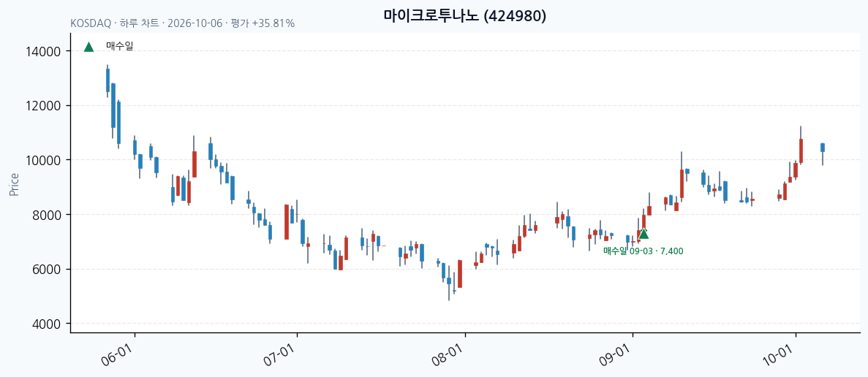Click the x-axis date label 07-01
868x377 pixels.
[x=281, y=354]
